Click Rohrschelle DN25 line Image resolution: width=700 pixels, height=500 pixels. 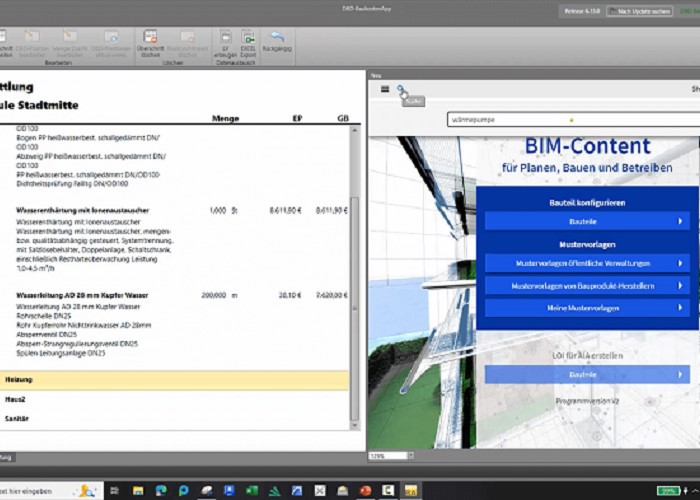coord(43,316)
